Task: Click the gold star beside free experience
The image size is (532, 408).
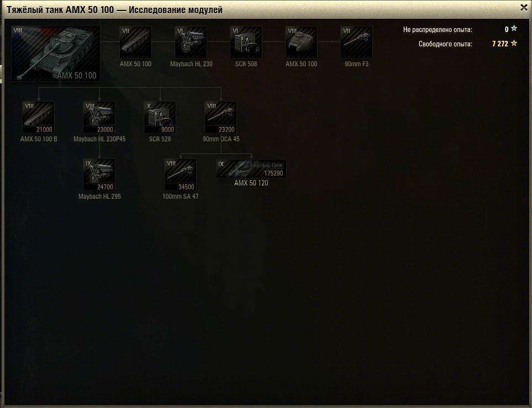Action: pos(514,43)
